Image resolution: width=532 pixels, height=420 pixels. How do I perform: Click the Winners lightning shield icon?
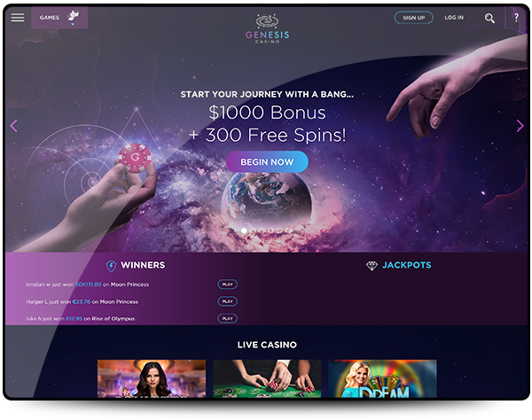[x=111, y=266]
